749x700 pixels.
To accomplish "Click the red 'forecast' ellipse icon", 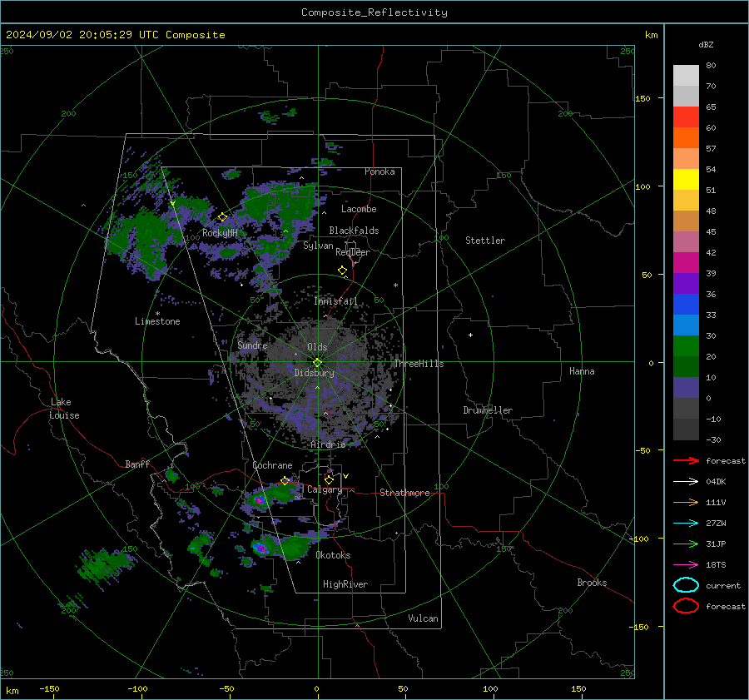I will 686,606.
